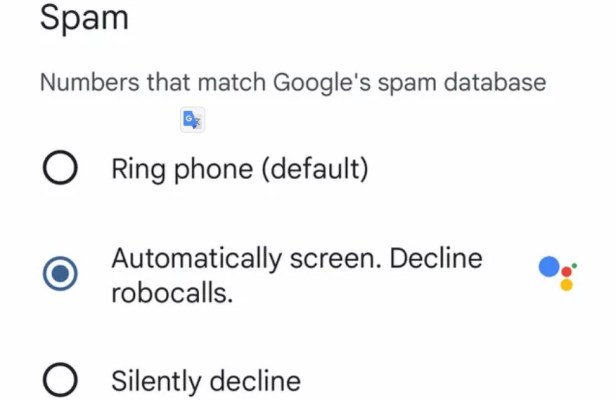This screenshot has height=400, width=616.
Task: Click the "Ring phone (default)" label
Action: (x=239, y=169)
